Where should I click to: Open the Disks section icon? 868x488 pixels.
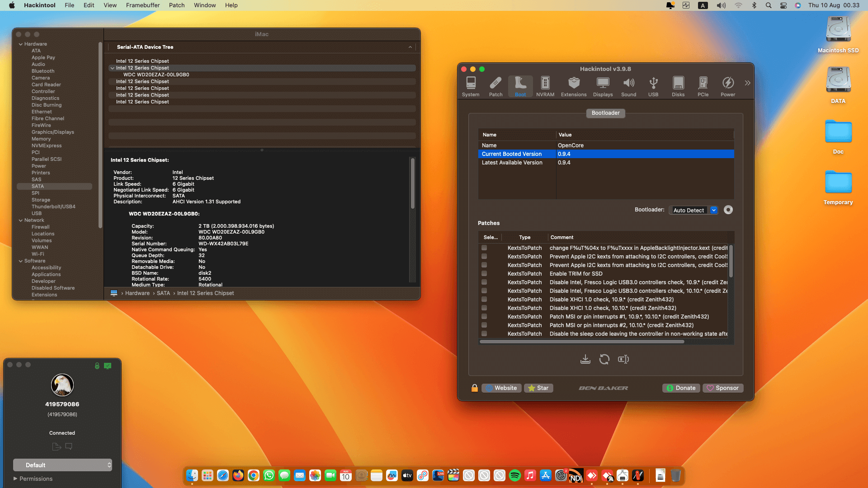[678, 86]
